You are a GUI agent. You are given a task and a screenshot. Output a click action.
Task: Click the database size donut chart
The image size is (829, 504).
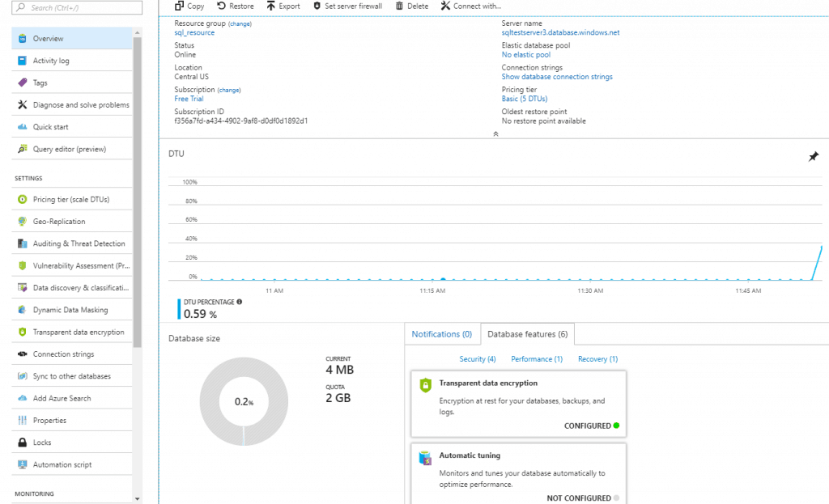click(244, 402)
